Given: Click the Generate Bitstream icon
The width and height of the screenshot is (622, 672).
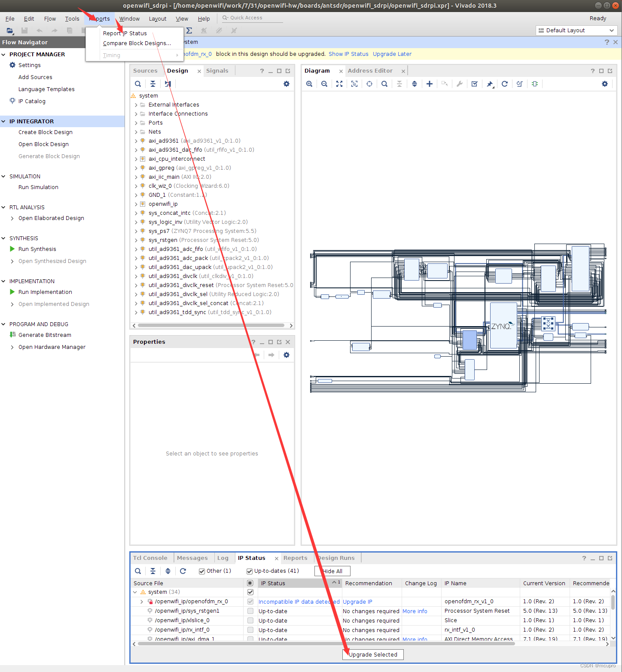Looking at the screenshot, I should point(12,335).
